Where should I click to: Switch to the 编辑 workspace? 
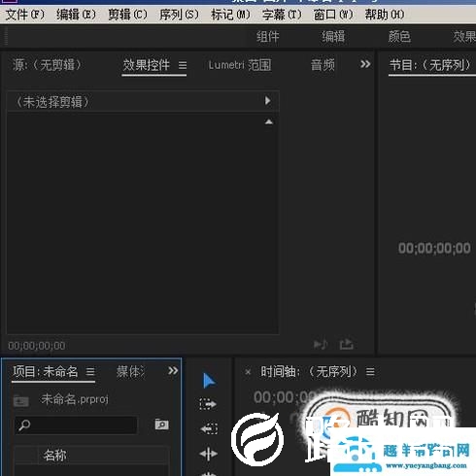(x=333, y=37)
